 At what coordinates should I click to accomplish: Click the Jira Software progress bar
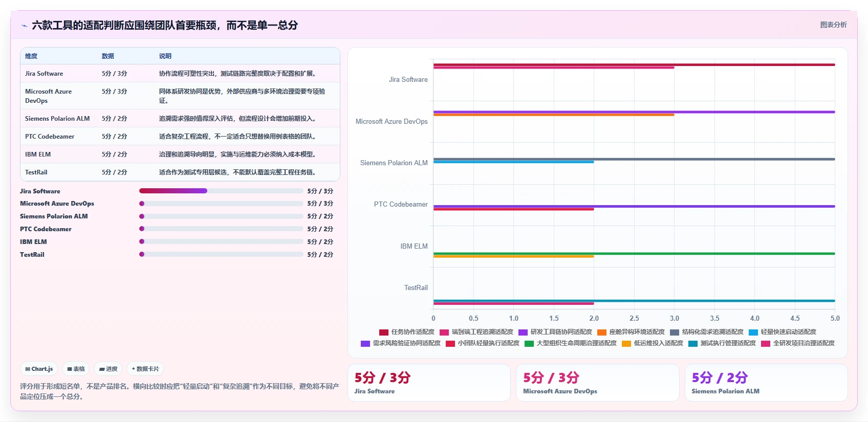pos(221,191)
